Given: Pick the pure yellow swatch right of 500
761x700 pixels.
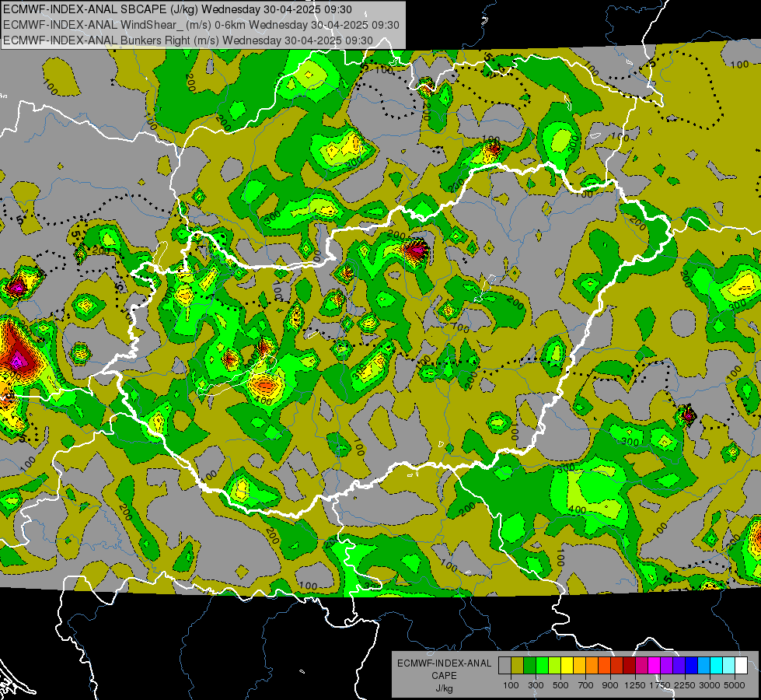Looking at the screenshot, I should (567, 665).
